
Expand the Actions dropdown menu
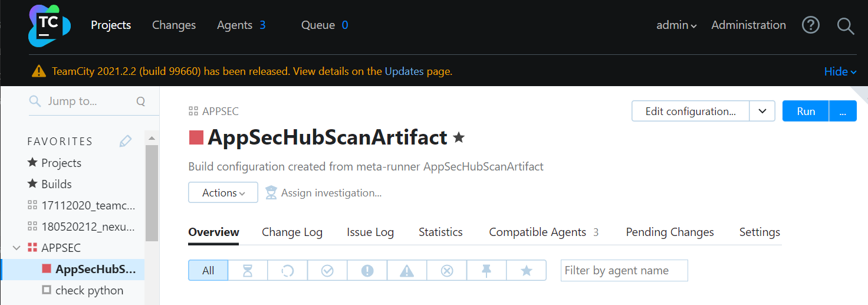point(223,193)
